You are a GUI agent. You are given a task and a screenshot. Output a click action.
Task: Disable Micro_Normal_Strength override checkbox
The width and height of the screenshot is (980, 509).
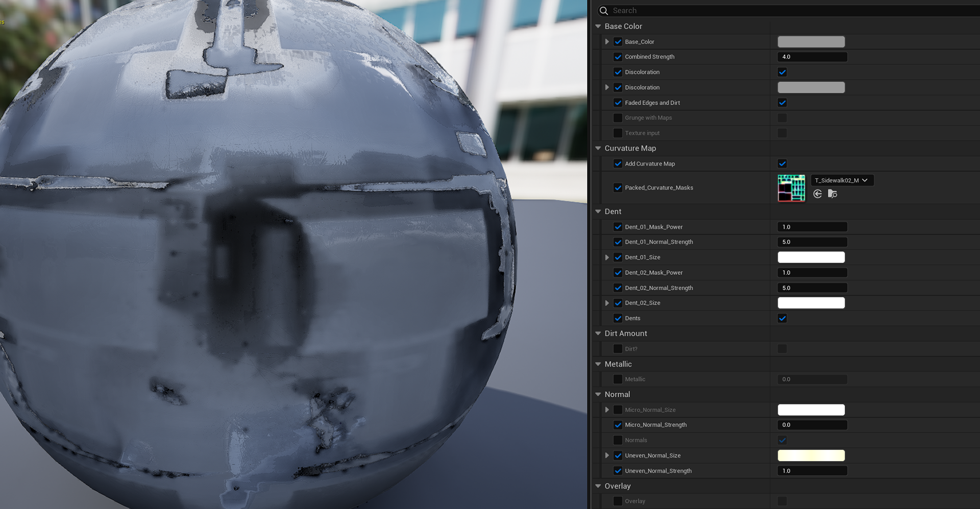tap(618, 425)
